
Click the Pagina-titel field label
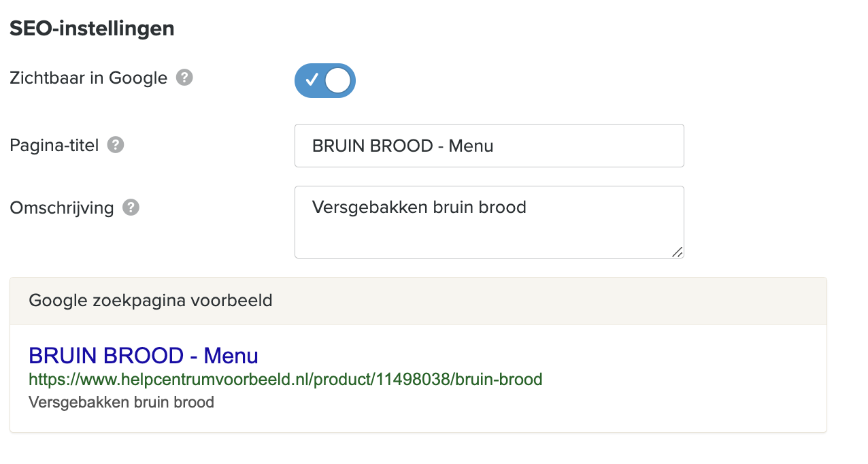click(x=54, y=145)
